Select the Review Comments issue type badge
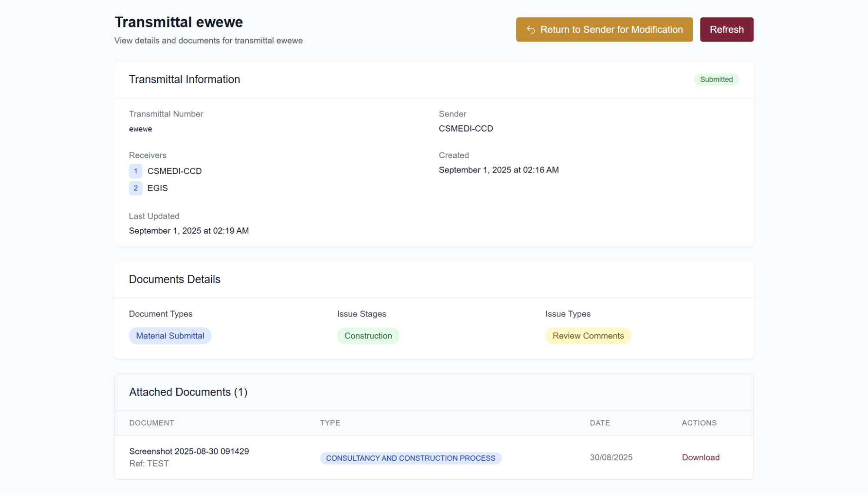This screenshot has height=495, width=868. pos(588,336)
